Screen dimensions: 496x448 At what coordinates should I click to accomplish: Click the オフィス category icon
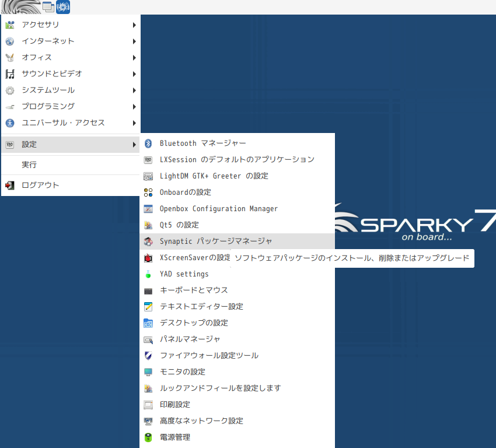10,58
